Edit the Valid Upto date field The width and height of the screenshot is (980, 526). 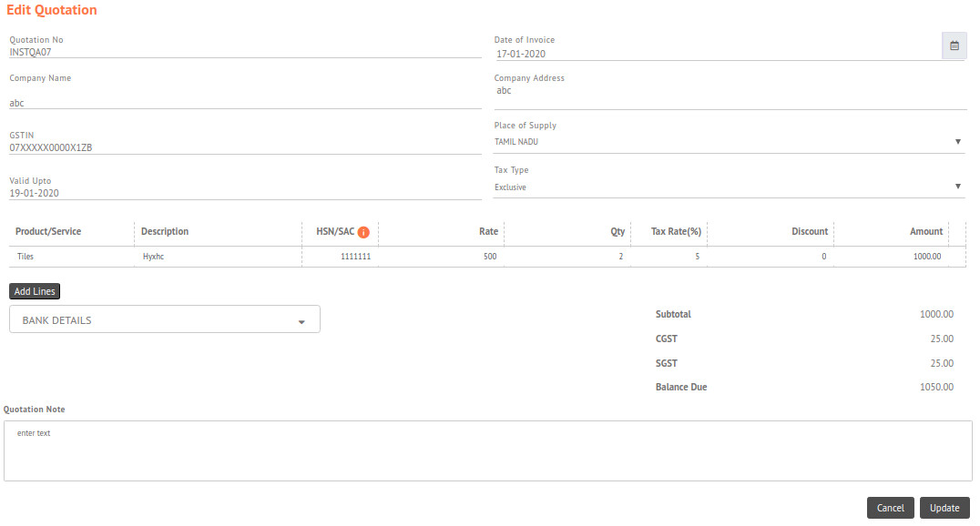pos(245,194)
